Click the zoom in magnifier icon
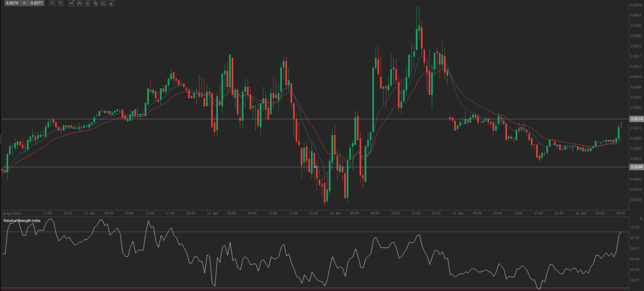 click(61, 3)
